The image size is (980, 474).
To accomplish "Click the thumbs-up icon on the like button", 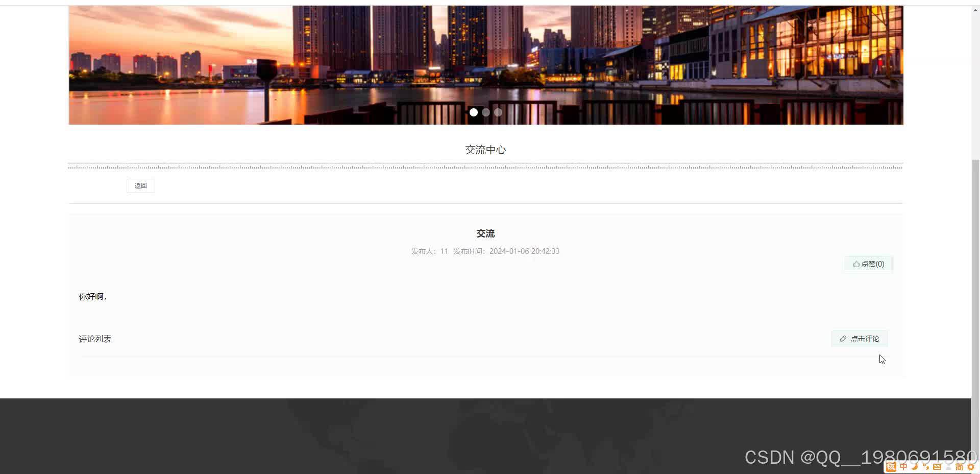I will (856, 264).
